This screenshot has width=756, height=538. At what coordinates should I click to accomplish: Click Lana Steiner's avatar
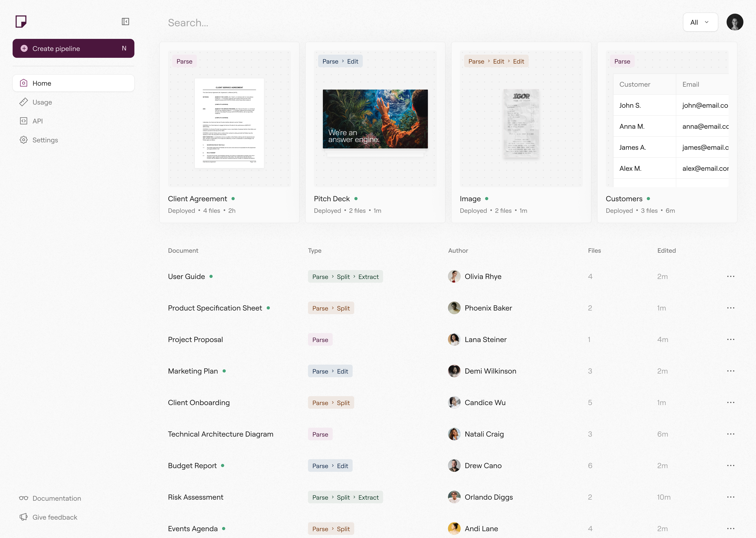(454, 339)
